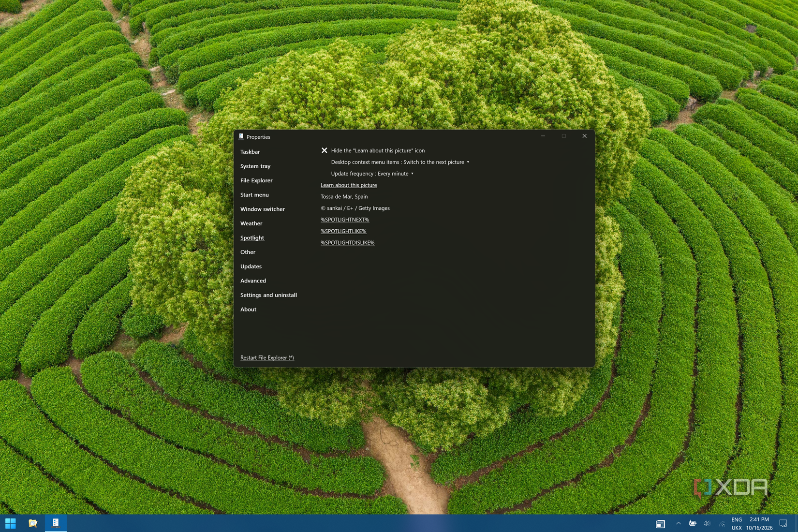This screenshot has height=532, width=798.
Task: Go to the Advanced section
Action: tap(253, 281)
